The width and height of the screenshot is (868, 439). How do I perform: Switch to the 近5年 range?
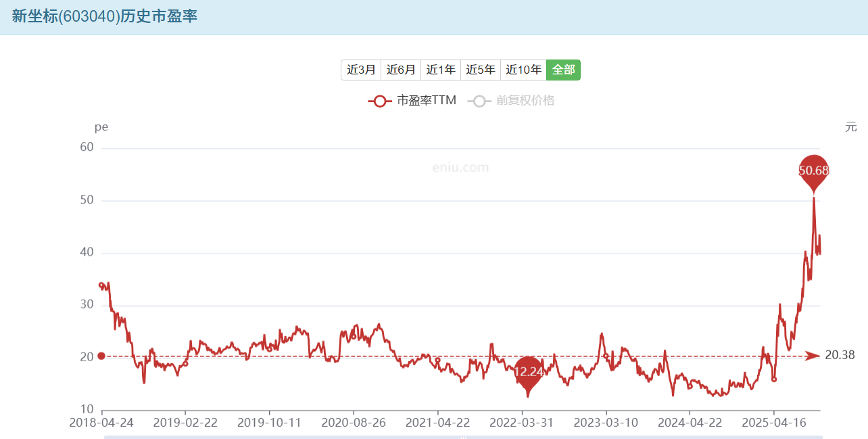tap(481, 70)
